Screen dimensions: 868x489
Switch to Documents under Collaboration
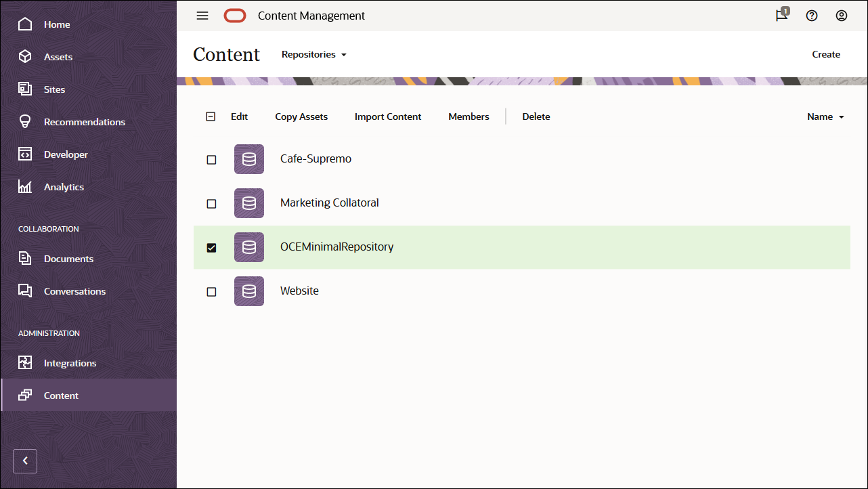[69, 258]
